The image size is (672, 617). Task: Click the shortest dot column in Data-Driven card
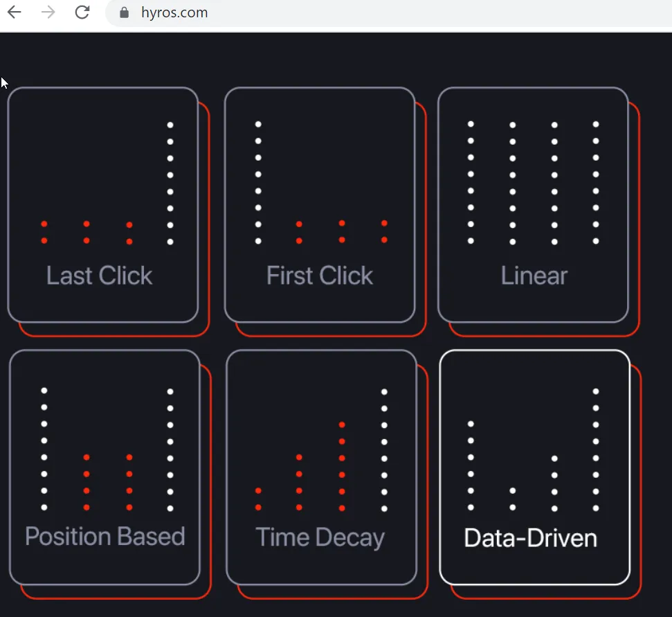(512, 499)
